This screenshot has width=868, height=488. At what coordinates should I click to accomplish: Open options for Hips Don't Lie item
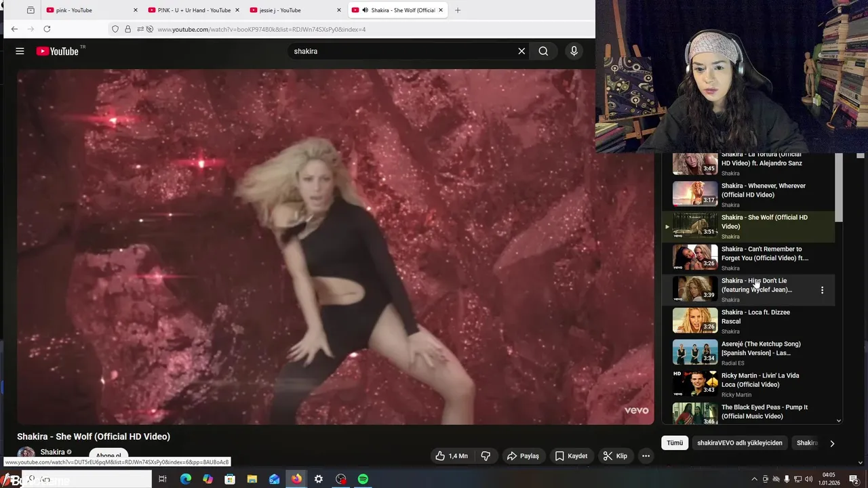coord(822,290)
